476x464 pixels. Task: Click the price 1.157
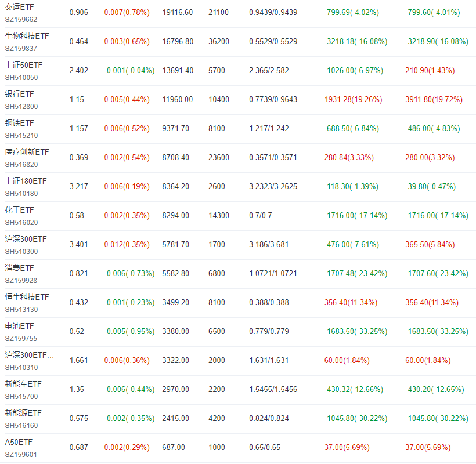pos(78,128)
